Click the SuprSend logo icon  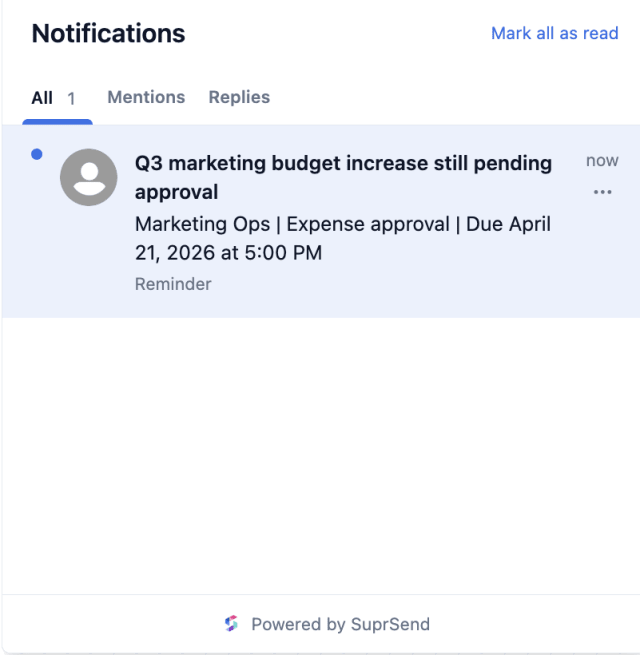coord(231,624)
